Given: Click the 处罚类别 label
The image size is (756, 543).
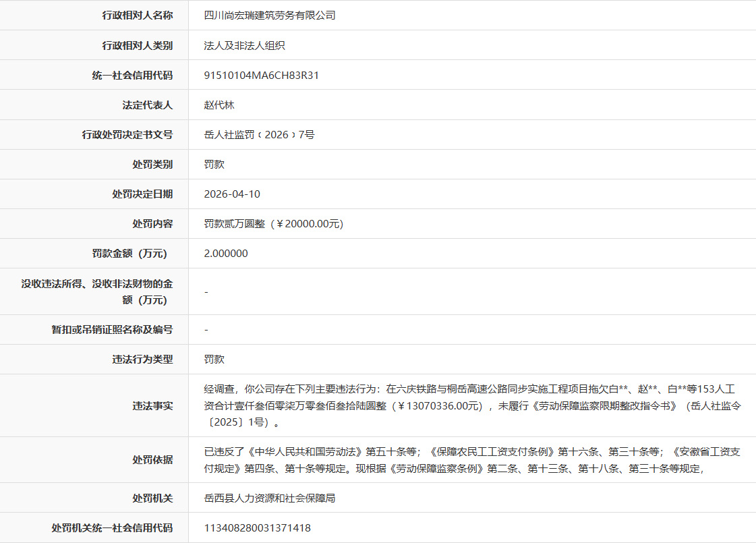Looking at the screenshot, I should tap(153, 165).
